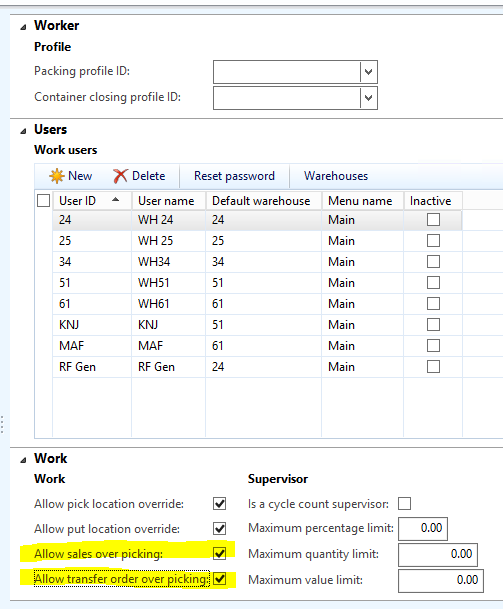The image size is (503, 609).
Task: Click Menu name Main for user 34
Action: pyautogui.click(x=362, y=262)
